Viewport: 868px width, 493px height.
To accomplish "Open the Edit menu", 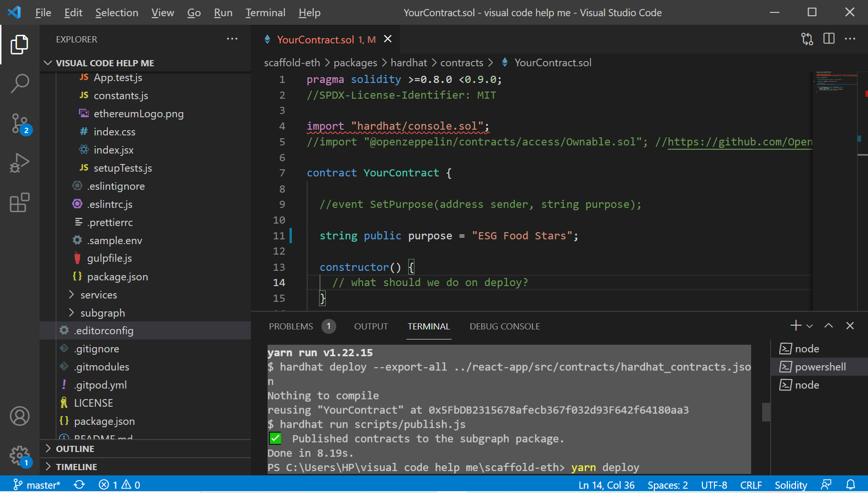I will pyautogui.click(x=73, y=13).
